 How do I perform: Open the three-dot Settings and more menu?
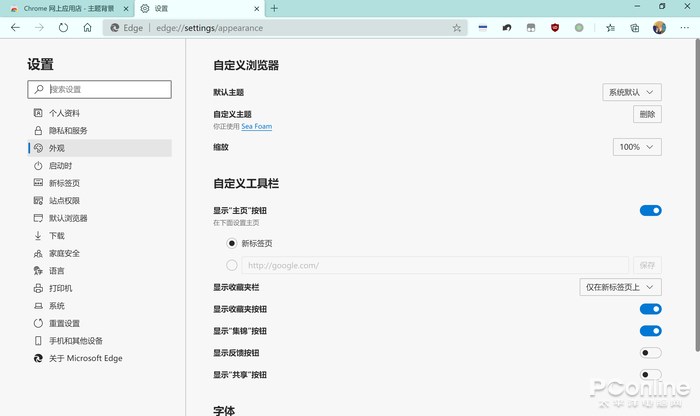tap(684, 28)
